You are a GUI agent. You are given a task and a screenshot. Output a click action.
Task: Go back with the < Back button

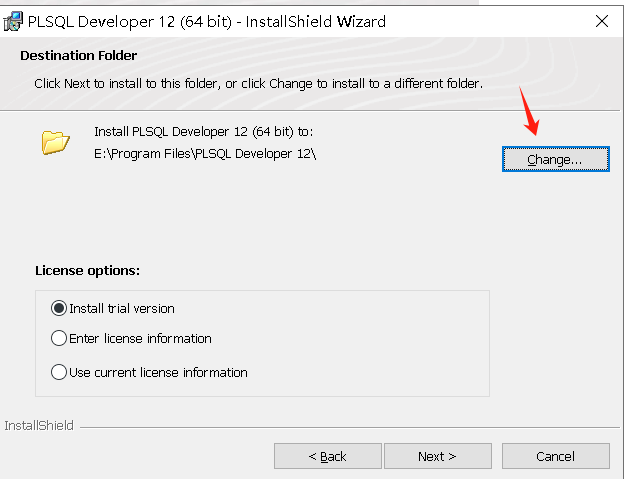click(x=327, y=456)
